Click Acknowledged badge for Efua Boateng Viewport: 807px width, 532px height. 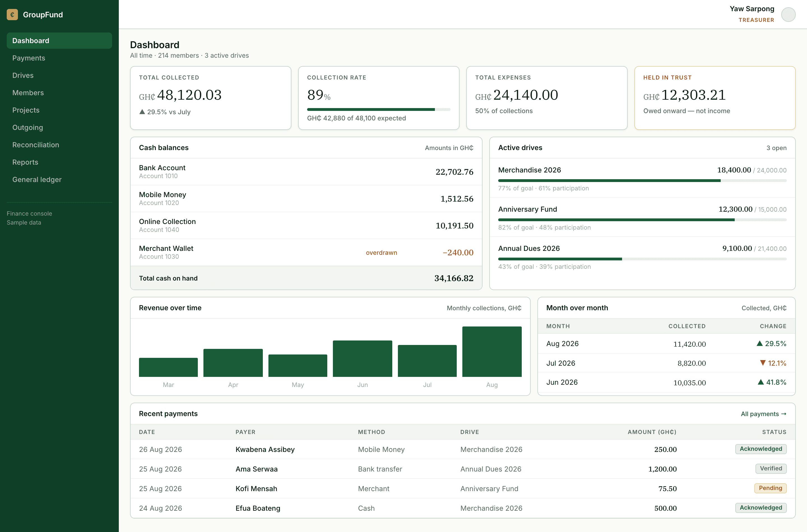(x=761, y=508)
